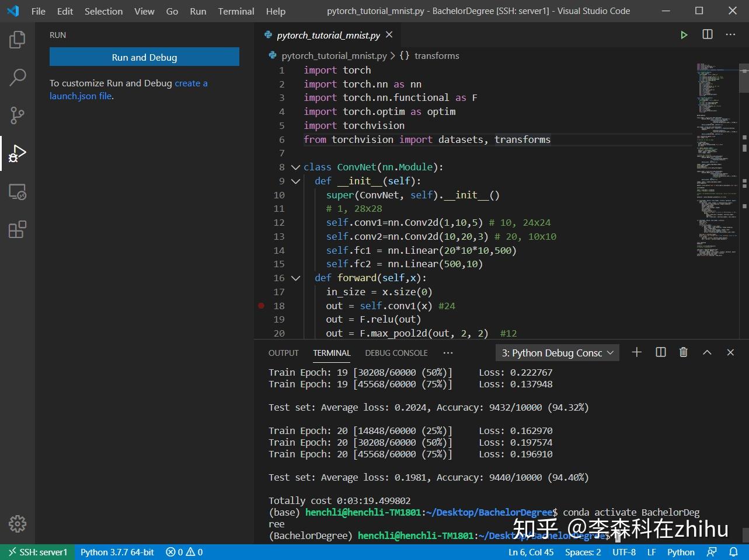Collapse the ConvNet class fold arrow

295,167
